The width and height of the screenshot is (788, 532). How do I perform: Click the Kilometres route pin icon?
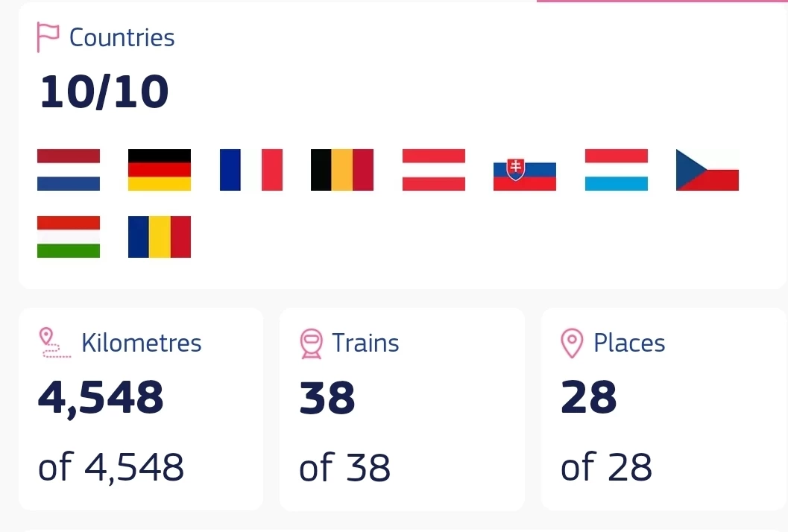(55, 343)
